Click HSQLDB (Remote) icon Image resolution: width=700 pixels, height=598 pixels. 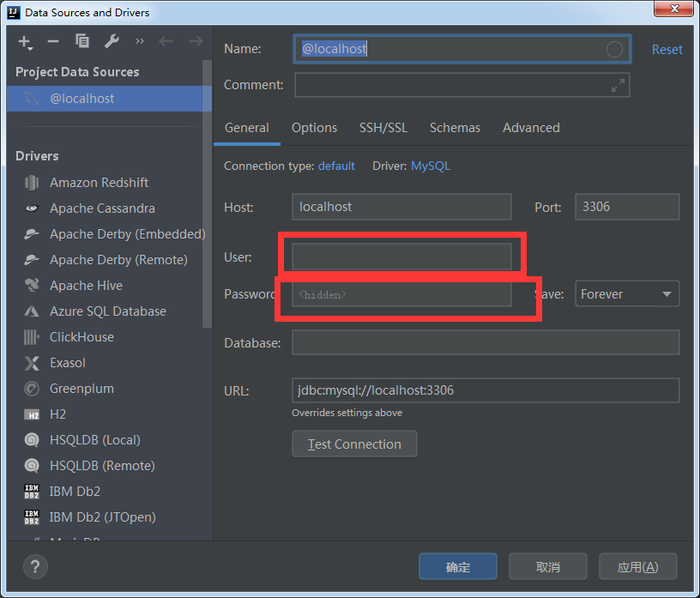pos(32,466)
